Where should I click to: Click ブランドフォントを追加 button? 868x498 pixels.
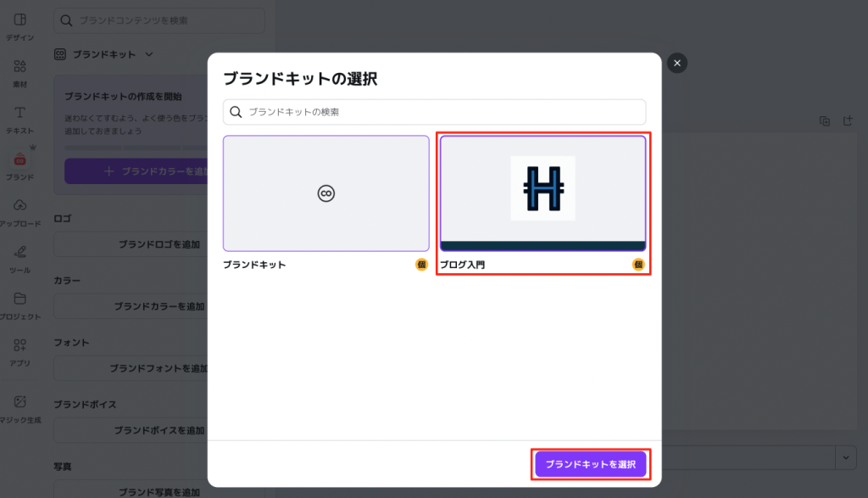159,368
